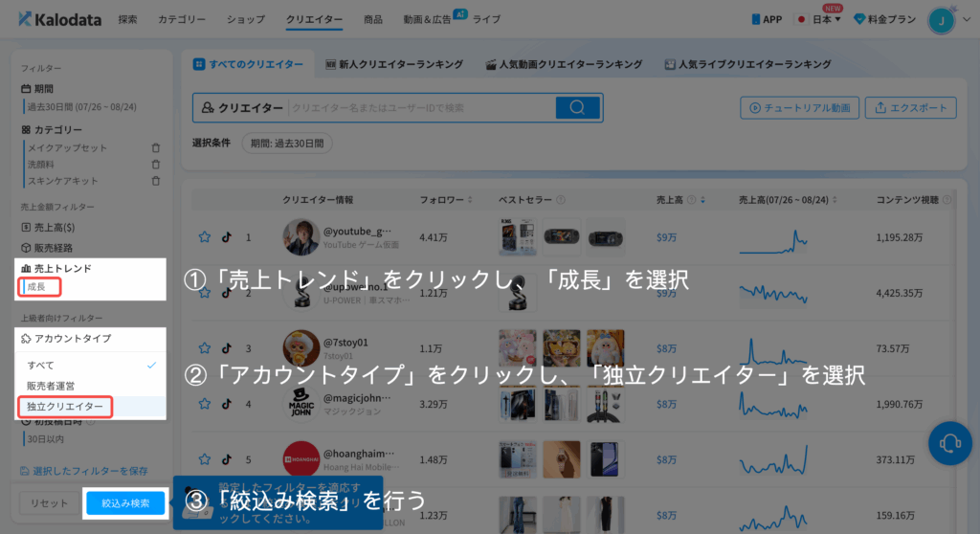Image resolution: width=980 pixels, height=534 pixels.
Task: Click the Kalodata logo
Action: click(x=60, y=19)
